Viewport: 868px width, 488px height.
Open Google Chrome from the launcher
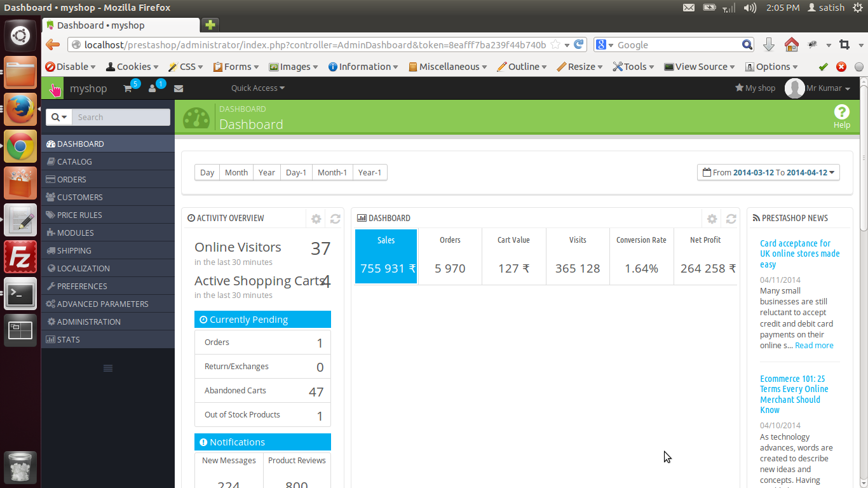(x=20, y=146)
